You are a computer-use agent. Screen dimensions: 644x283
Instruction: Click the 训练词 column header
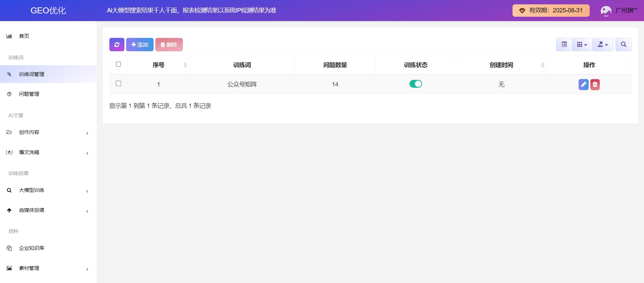[242, 65]
